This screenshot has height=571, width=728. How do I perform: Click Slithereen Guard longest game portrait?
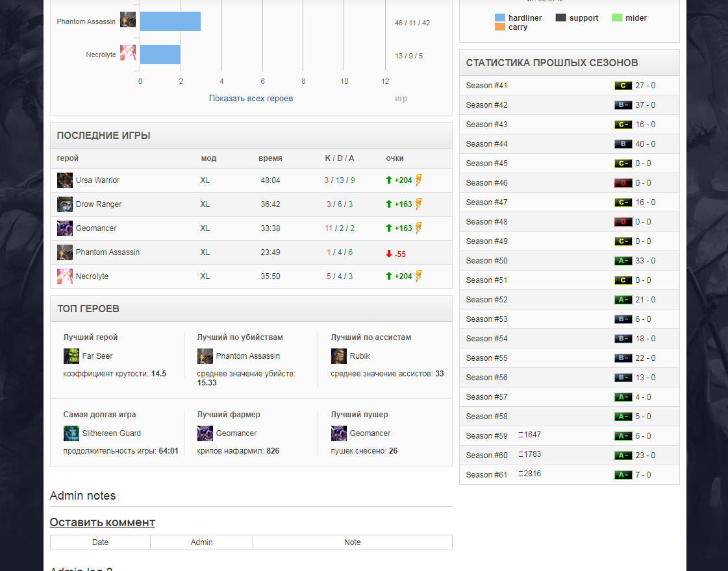[71, 433]
